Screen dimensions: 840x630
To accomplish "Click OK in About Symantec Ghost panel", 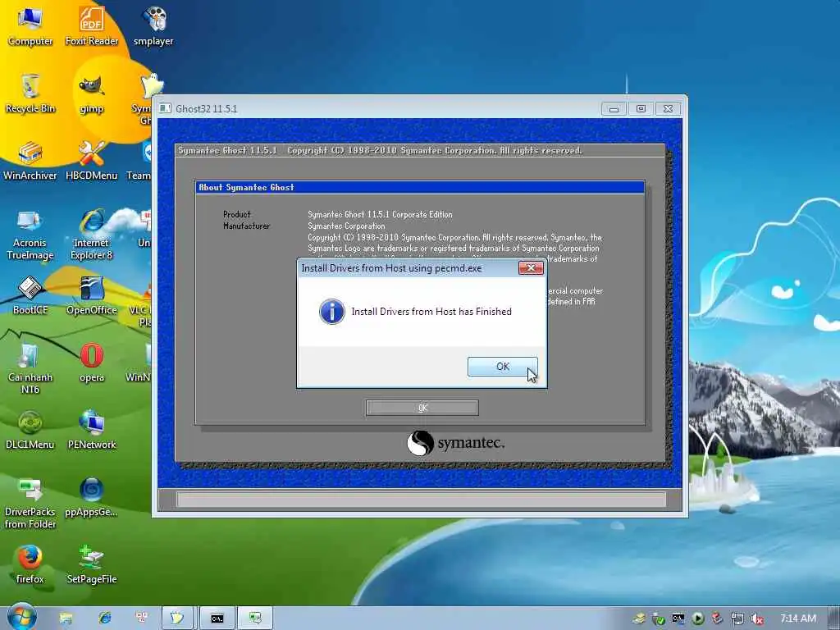I will click(422, 408).
